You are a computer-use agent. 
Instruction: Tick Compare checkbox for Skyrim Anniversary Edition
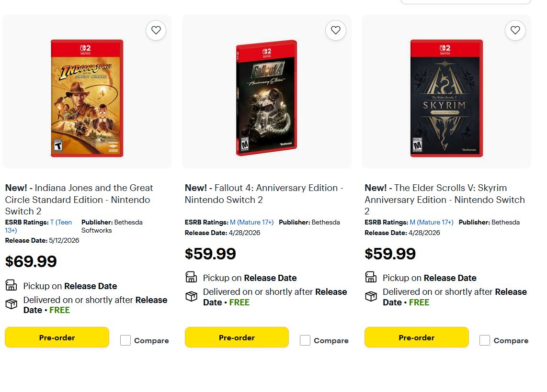point(485,340)
